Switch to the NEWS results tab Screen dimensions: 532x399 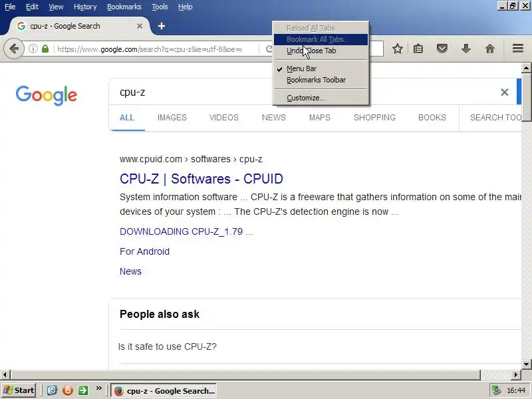click(x=274, y=118)
